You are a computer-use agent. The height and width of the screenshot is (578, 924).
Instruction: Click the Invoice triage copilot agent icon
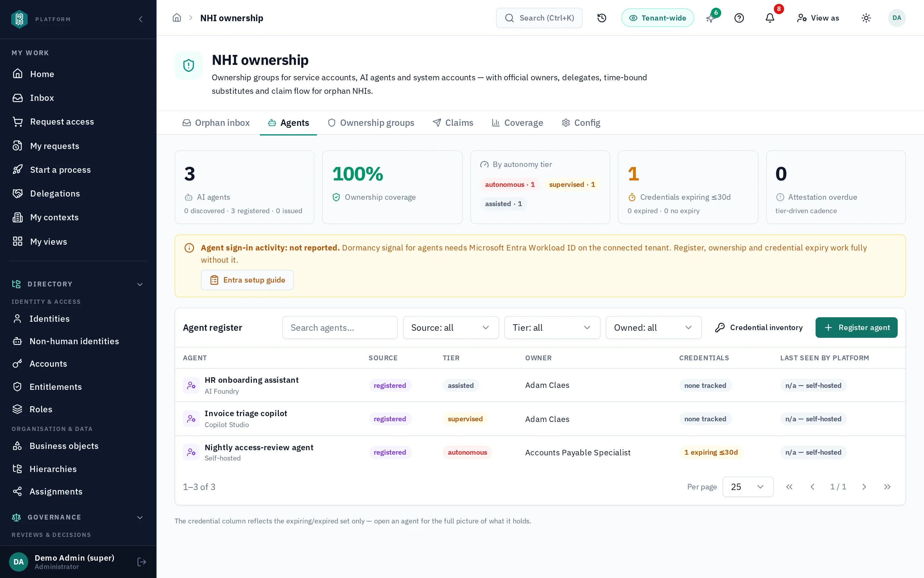point(191,419)
